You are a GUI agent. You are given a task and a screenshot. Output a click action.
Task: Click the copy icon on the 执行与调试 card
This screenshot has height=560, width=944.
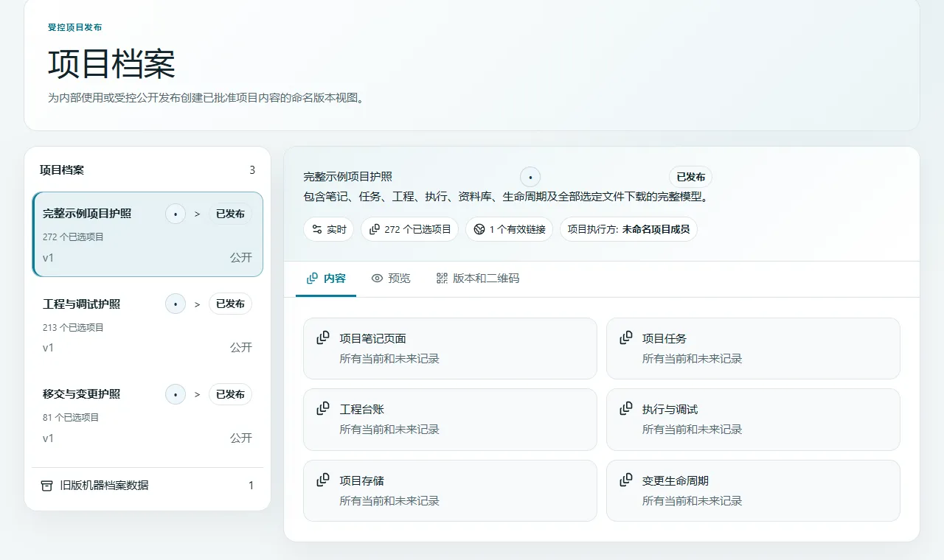click(x=626, y=408)
